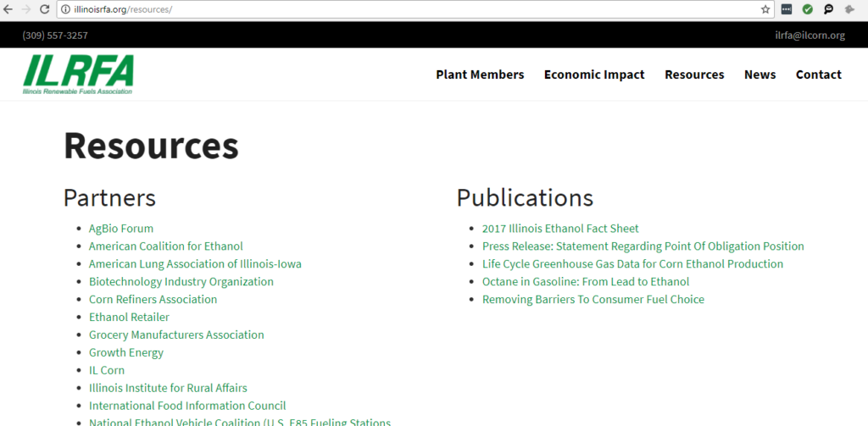This screenshot has height=426, width=868.
Task: Open the dark extension icon with dots
Action: coord(786,9)
